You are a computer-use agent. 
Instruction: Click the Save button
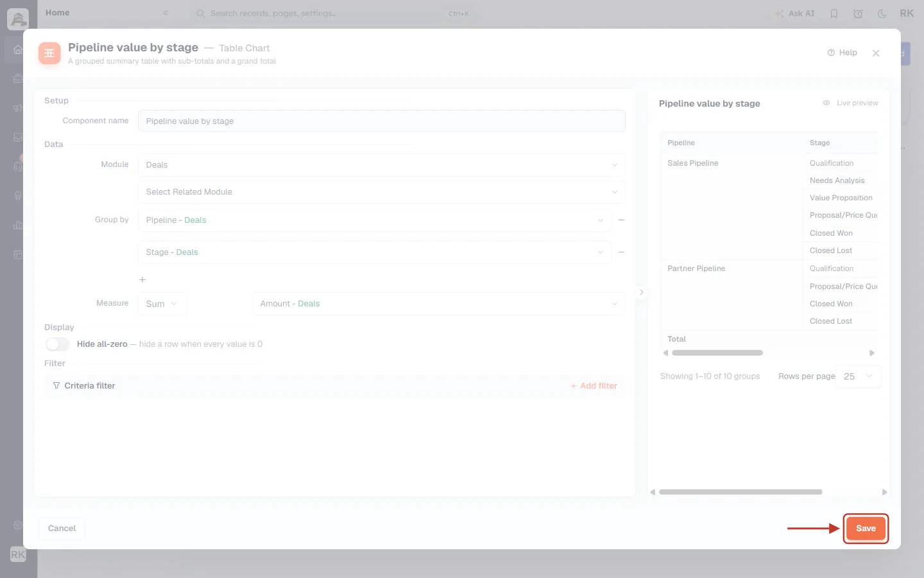(866, 529)
